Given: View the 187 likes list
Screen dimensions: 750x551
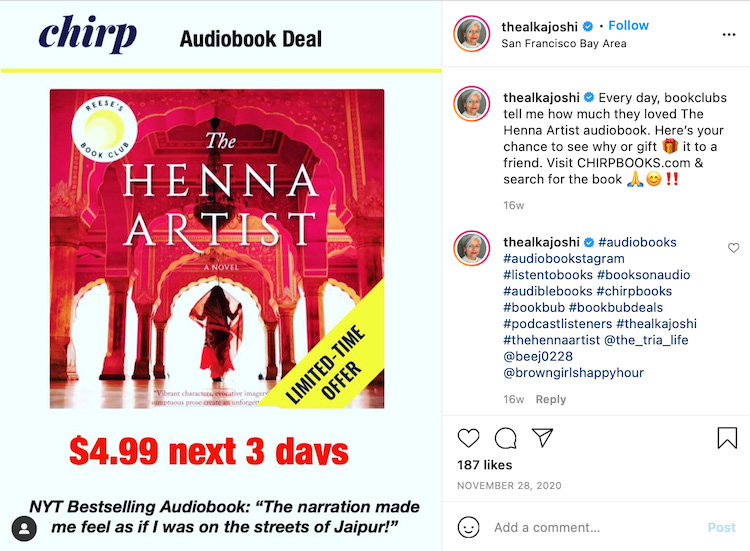Looking at the screenshot, I should click(x=485, y=465).
